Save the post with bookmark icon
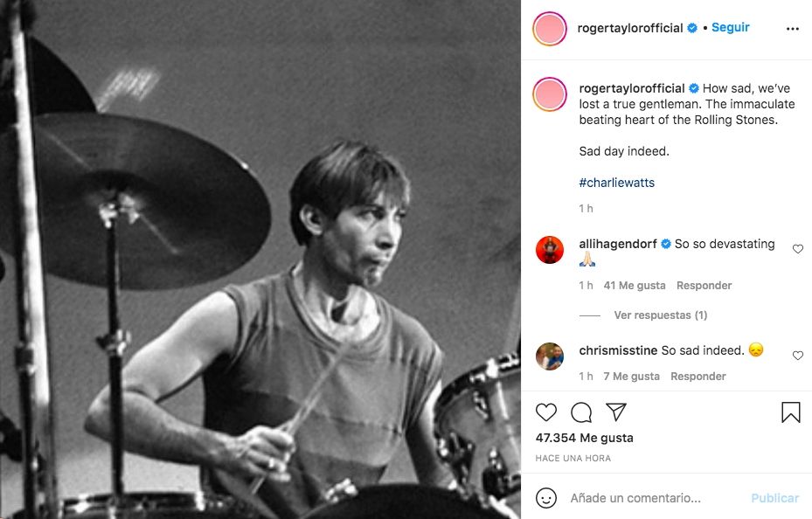This screenshot has width=812, height=519. [x=791, y=412]
